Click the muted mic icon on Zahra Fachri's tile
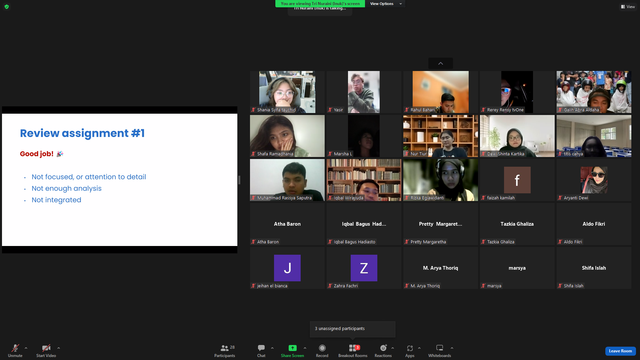The width and height of the screenshot is (640, 360). coord(330,286)
